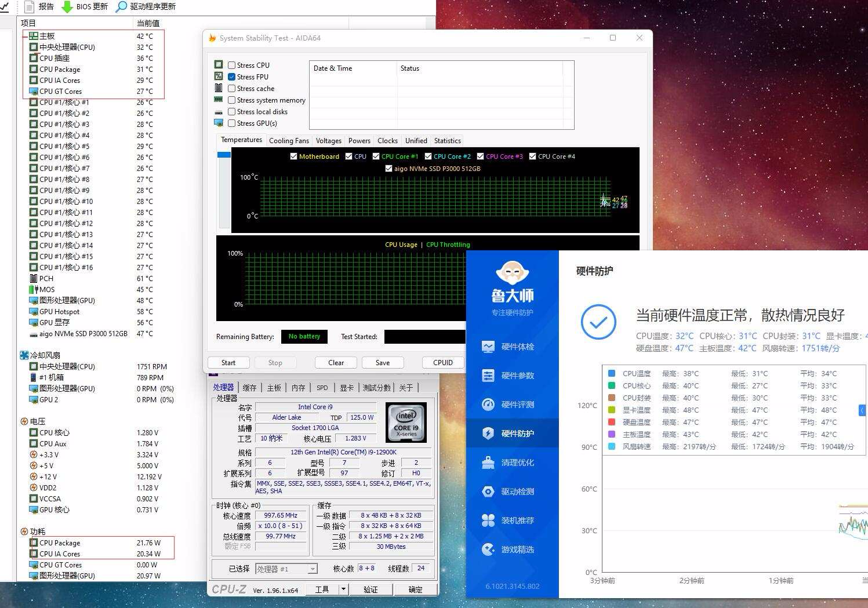Click the 冷却风扇 fan section icon
This screenshot has width=868, height=608.
24,355
